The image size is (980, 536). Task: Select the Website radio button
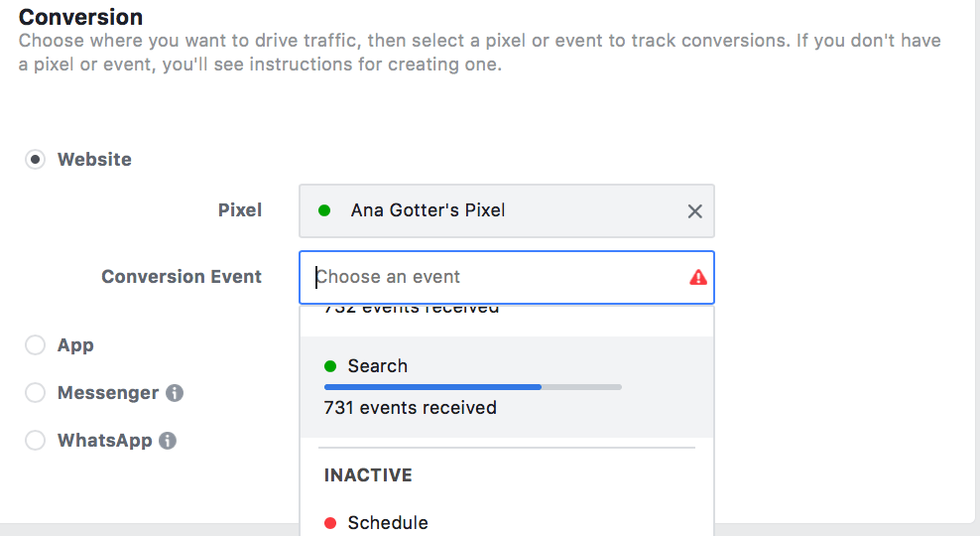pyautogui.click(x=35, y=160)
